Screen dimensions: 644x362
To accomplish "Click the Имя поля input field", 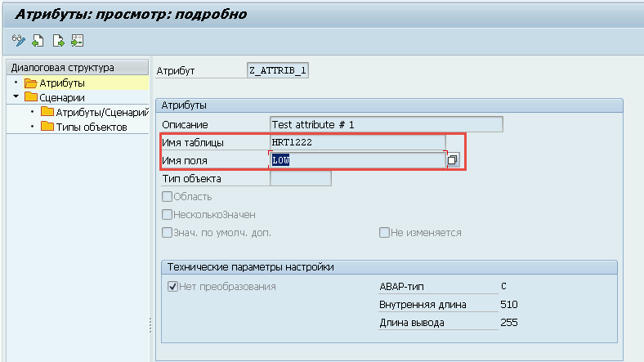I will pyautogui.click(x=357, y=160).
